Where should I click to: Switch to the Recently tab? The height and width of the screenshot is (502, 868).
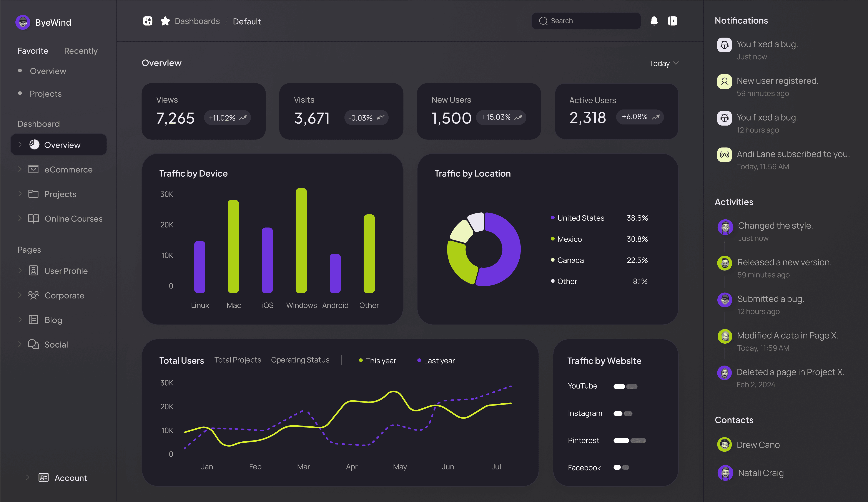[x=81, y=51]
